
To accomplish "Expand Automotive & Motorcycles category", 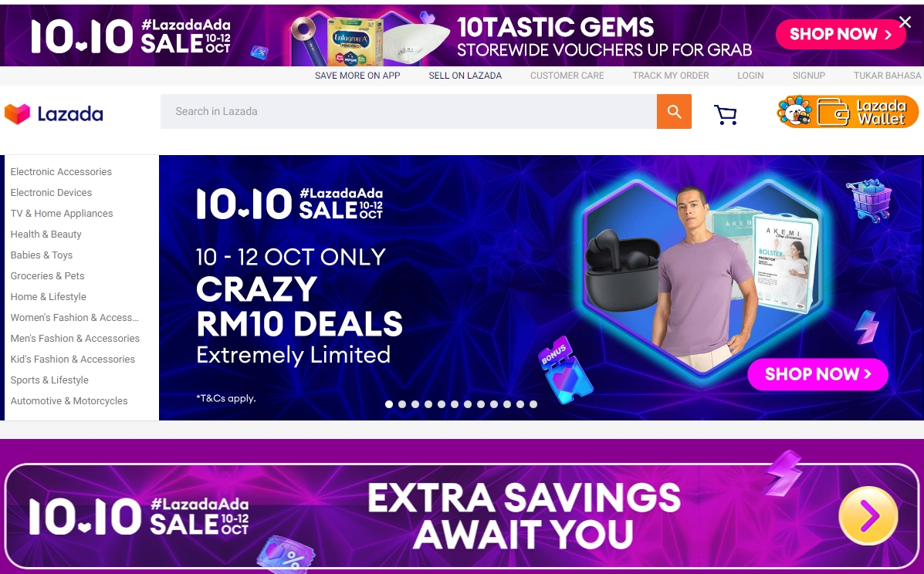I will [x=69, y=401].
